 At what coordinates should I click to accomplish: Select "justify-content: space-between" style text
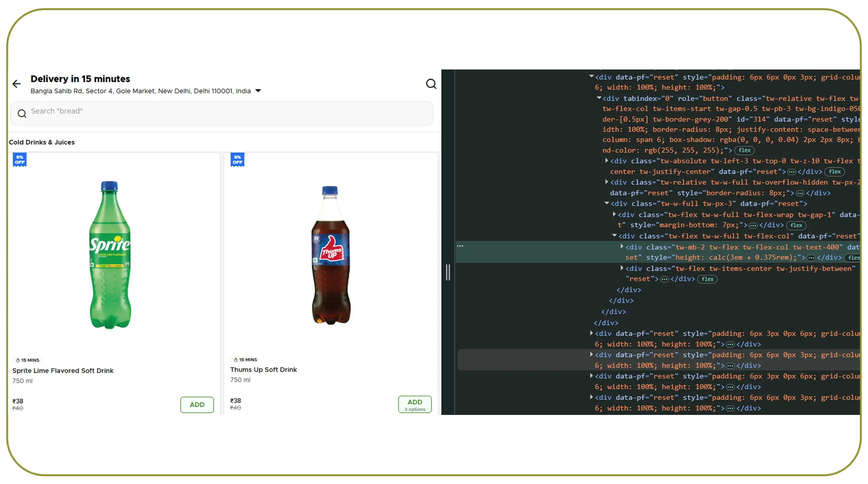(798, 130)
